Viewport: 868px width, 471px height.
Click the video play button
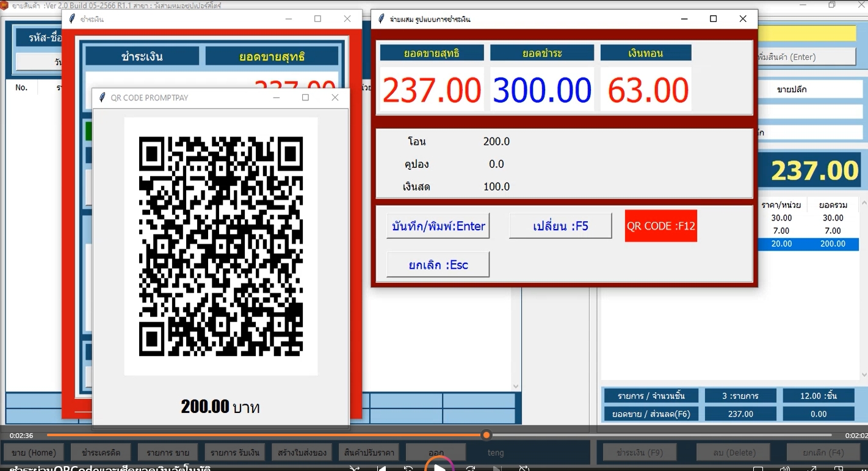point(439,467)
